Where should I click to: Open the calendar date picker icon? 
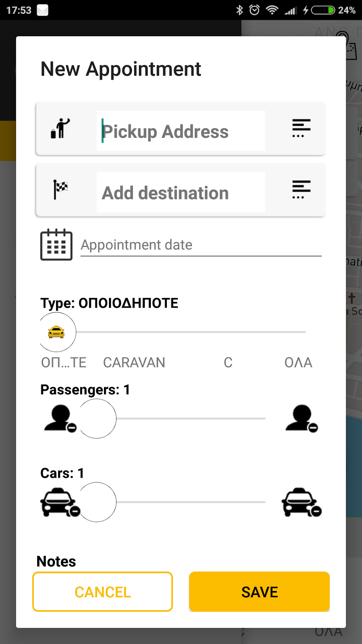pos(56,244)
